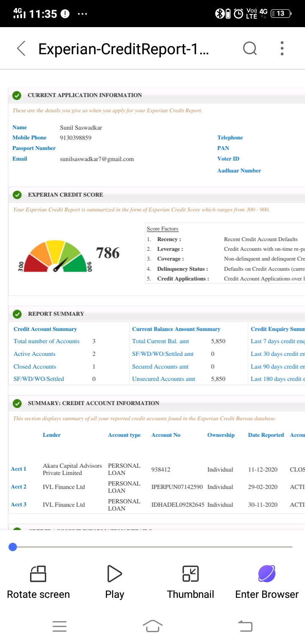Viewport: 305px width, 644px height.
Task: Open the three-dot overflow menu
Action: pyautogui.click(x=282, y=48)
